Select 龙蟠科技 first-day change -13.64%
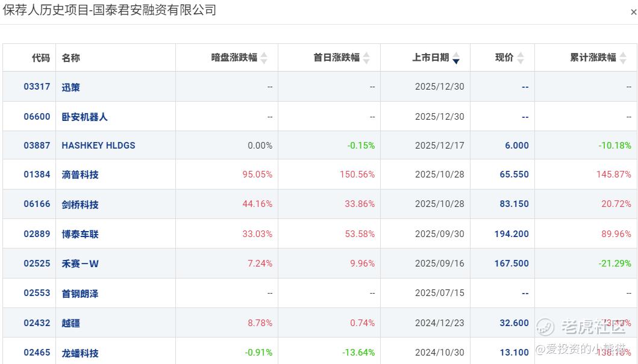The height and width of the screenshot is (364, 638). 358,352
